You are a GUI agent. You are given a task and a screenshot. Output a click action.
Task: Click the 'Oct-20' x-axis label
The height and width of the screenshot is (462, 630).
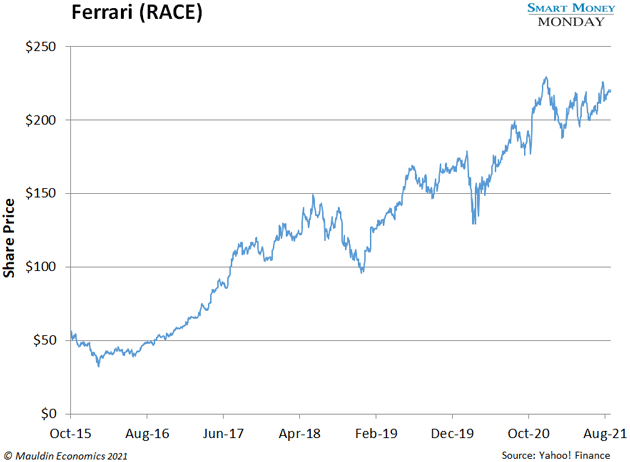pos(528,434)
